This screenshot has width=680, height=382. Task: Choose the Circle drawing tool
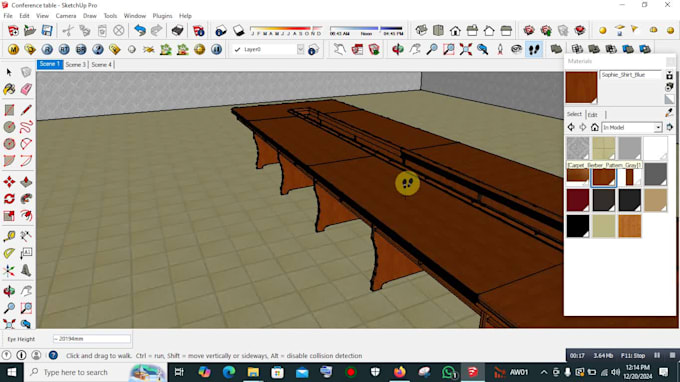click(x=9, y=127)
